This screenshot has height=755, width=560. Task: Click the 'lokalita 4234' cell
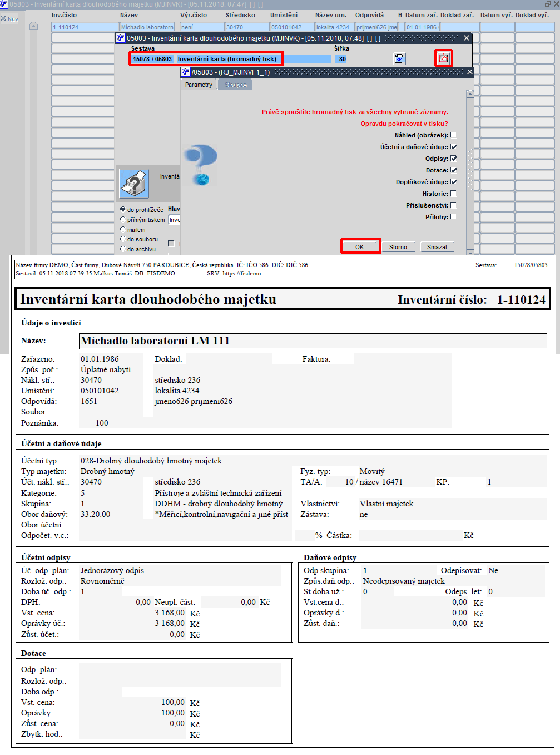335,27
